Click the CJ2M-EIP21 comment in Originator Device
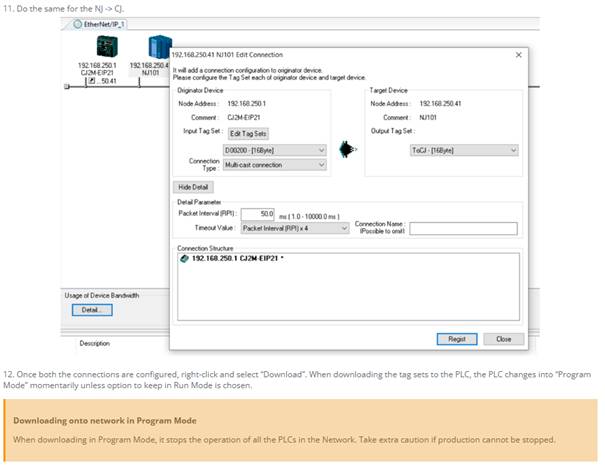 (243, 117)
